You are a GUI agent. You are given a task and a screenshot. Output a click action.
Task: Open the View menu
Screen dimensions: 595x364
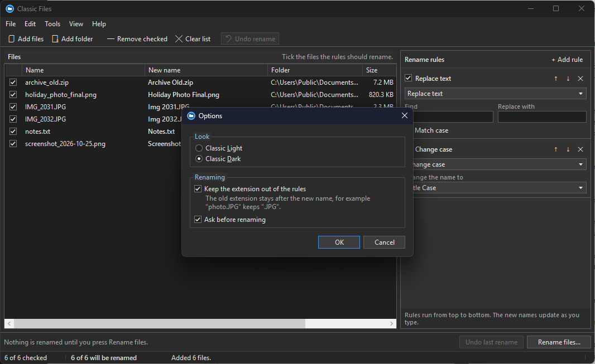[76, 24]
